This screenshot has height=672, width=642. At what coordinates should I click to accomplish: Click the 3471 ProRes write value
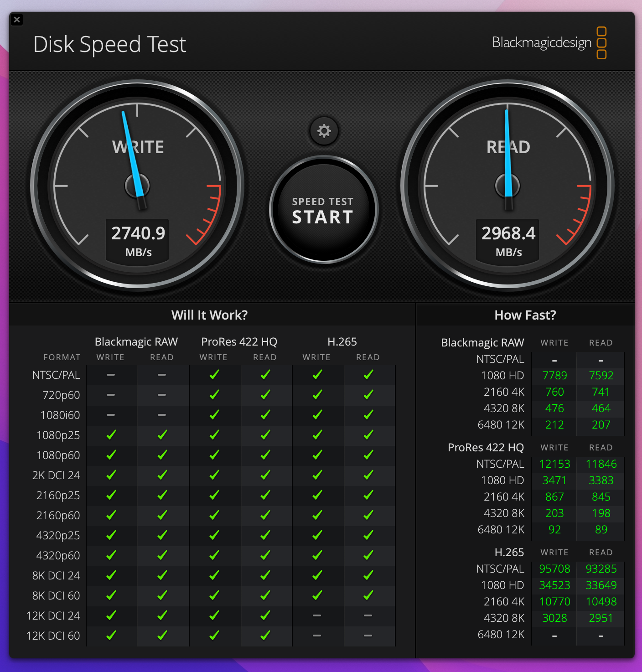click(555, 481)
